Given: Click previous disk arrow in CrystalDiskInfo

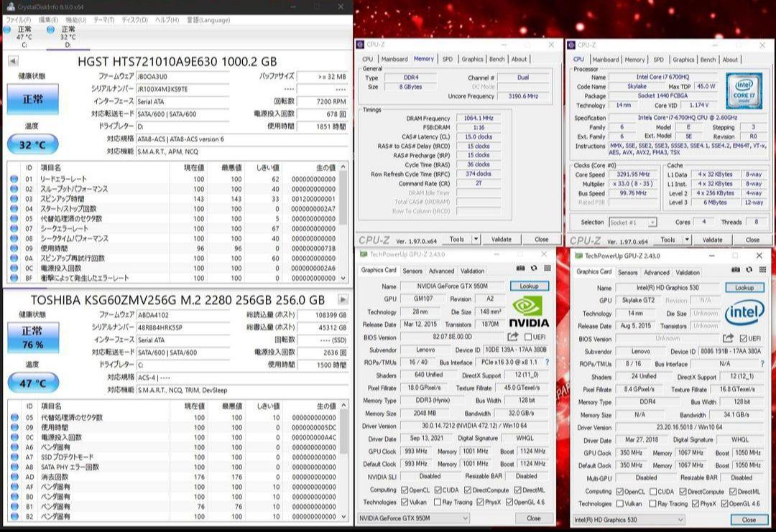Looking at the screenshot, I should click(x=13, y=61).
